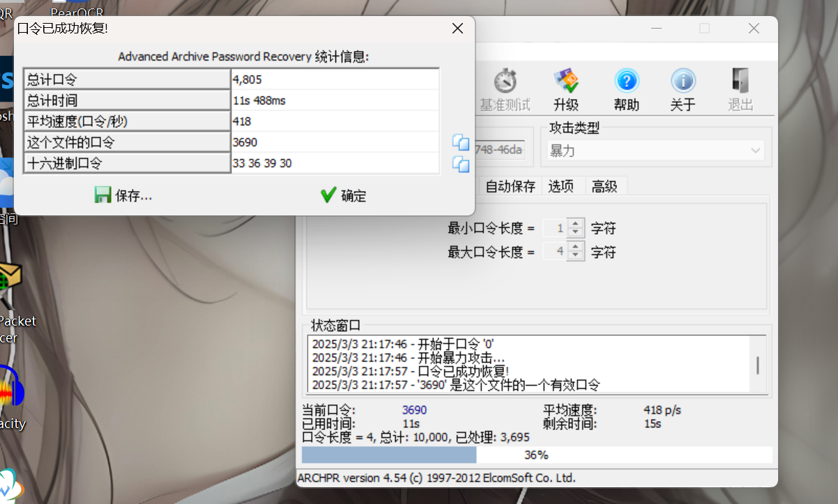This screenshot has height=504, width=838.
Task: Click the log line 开始于口令 '0'
Action: coord(403,344)
